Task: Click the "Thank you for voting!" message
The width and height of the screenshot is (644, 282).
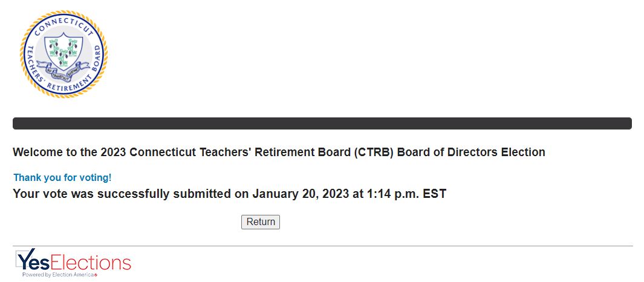Action: (62, 178)
